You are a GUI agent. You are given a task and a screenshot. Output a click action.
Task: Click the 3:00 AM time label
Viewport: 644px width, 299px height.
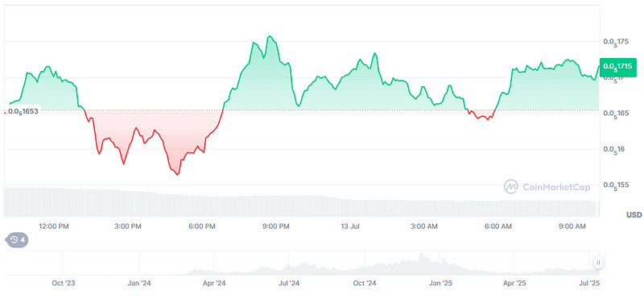pyautogui.click(x=424, y=226)
